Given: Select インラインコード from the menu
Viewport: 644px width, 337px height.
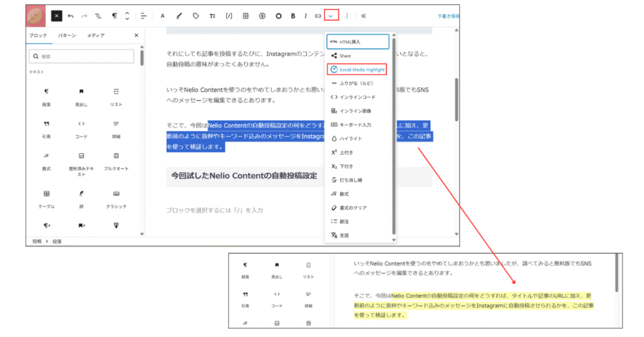Looking at the screenshot, I should [358, 97].
